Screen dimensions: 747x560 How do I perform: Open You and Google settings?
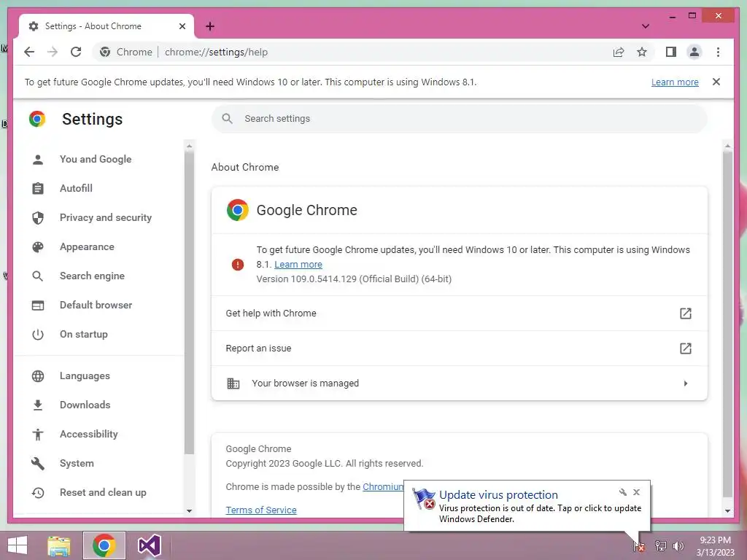click(96, 160)
